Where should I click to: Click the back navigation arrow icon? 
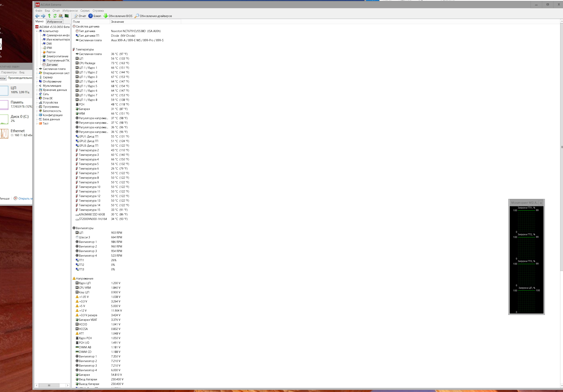tap(37, 16)
